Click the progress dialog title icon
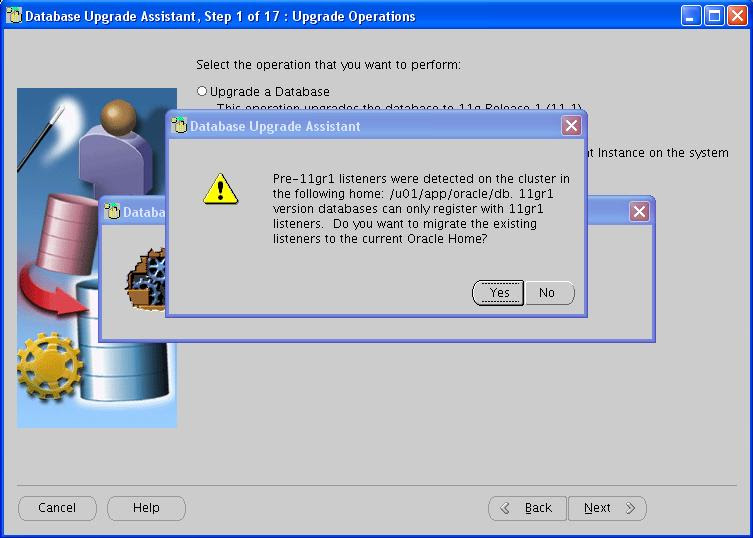The image size is (753, 538). (x=112, y=211)
